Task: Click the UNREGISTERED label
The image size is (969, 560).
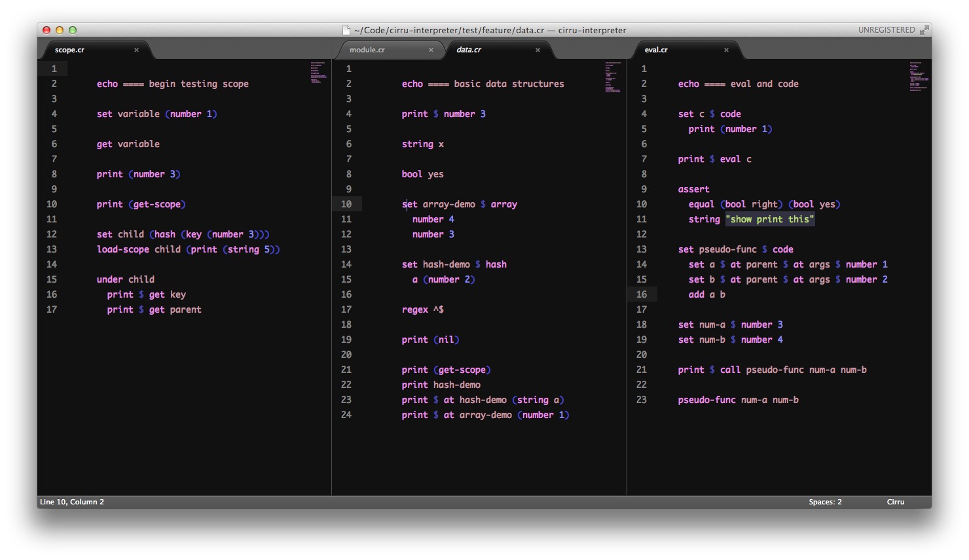Action: pyautogui.click(x=887, y=30)
